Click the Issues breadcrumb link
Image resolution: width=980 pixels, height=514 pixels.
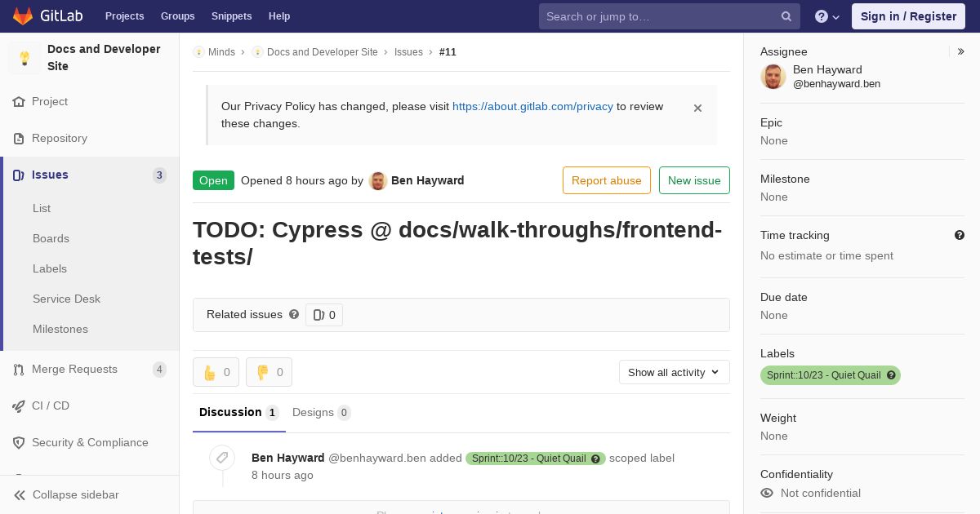point(408,52)
